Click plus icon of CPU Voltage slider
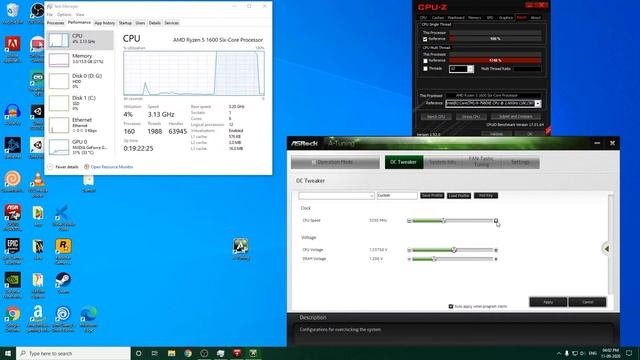The image size is (640, 360). pos(496,250)
